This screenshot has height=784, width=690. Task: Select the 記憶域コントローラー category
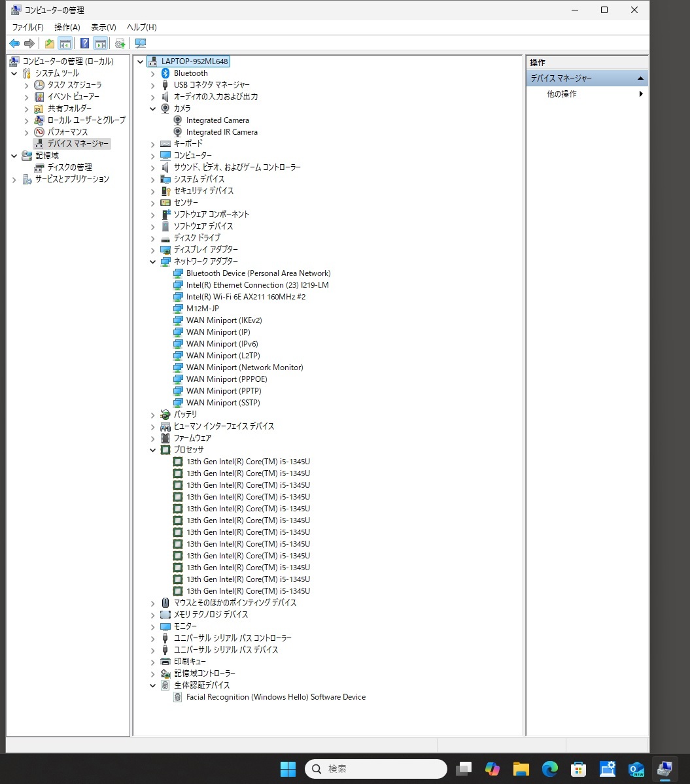(x=205, y=673)
